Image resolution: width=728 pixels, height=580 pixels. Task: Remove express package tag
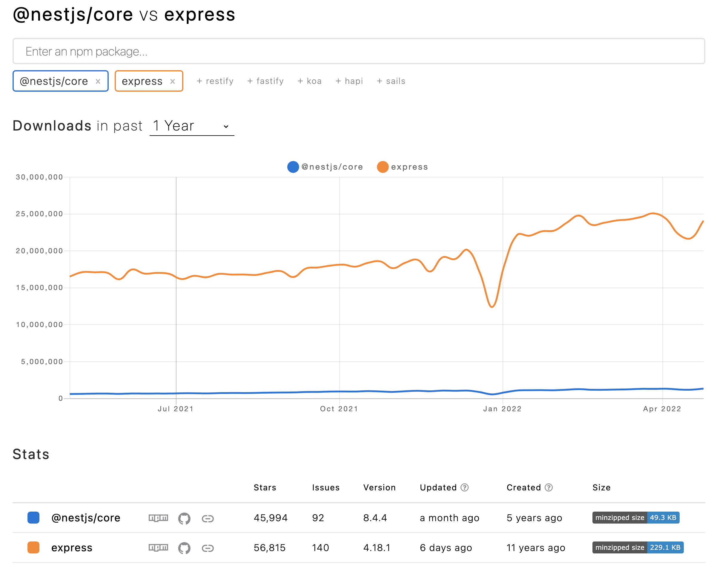[x=173, y=82]
